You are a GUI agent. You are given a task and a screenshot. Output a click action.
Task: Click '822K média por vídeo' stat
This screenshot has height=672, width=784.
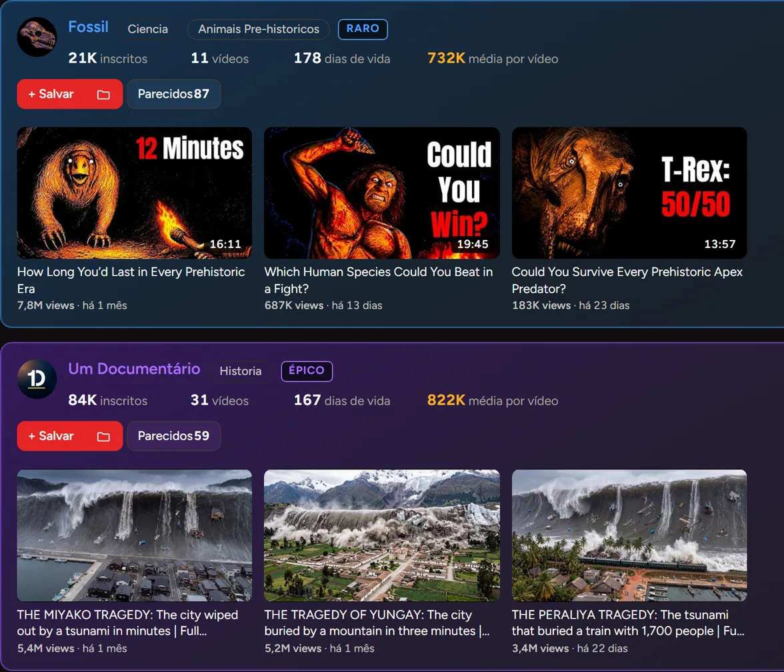click(493, 401)
